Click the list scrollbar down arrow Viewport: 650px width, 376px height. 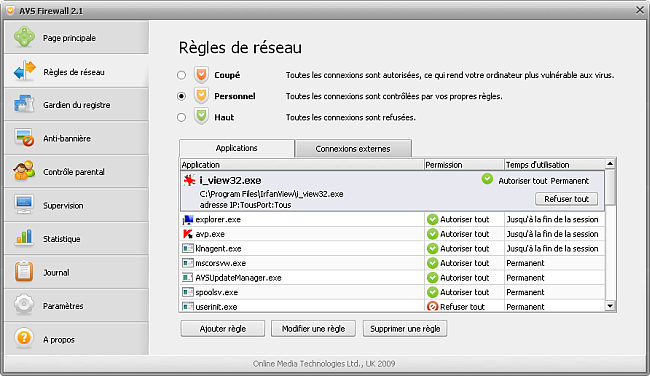[610, 306]
